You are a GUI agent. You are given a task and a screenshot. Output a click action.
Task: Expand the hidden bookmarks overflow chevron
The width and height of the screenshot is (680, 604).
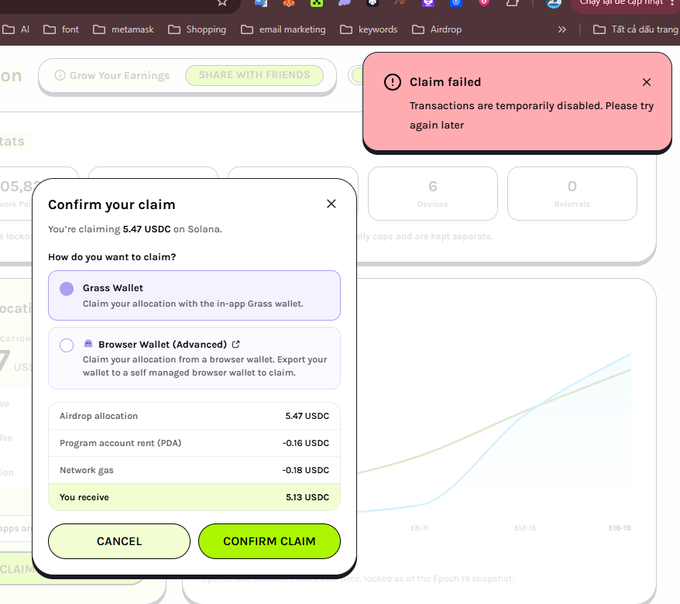[562, 29]
